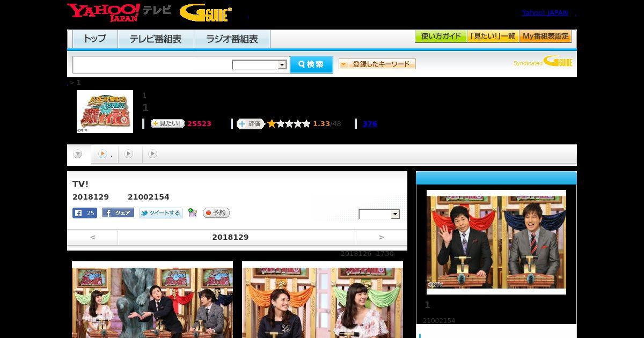Open the 376 link
Image resolution: width=644 pixels, height=338 pixels.
point(370,124)
